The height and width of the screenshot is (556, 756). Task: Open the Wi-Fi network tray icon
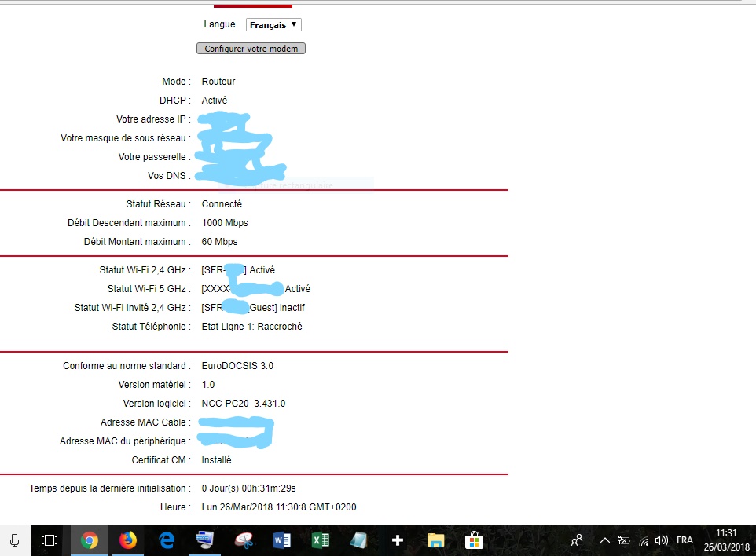pos(644,540)
